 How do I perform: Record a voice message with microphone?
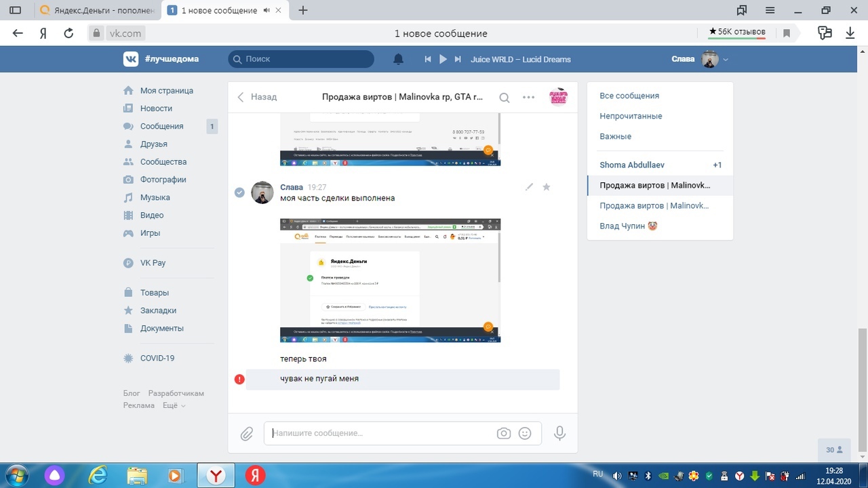559,434
